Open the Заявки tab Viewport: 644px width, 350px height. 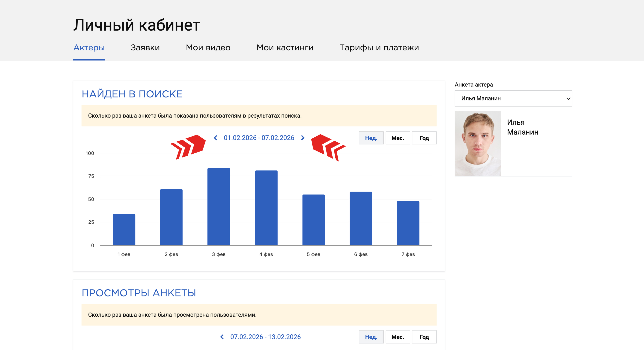[145, 48]
